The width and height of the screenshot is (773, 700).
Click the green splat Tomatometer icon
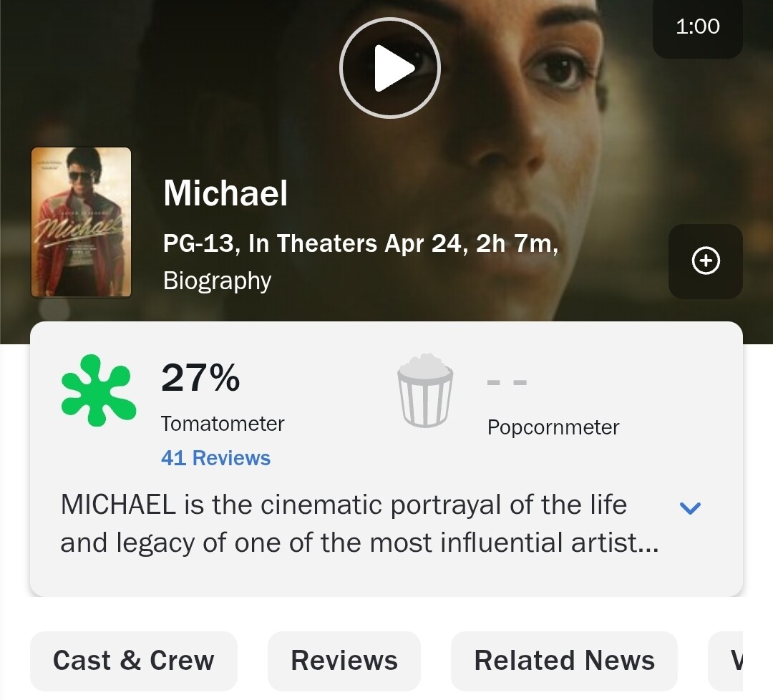tap(99, 390)
